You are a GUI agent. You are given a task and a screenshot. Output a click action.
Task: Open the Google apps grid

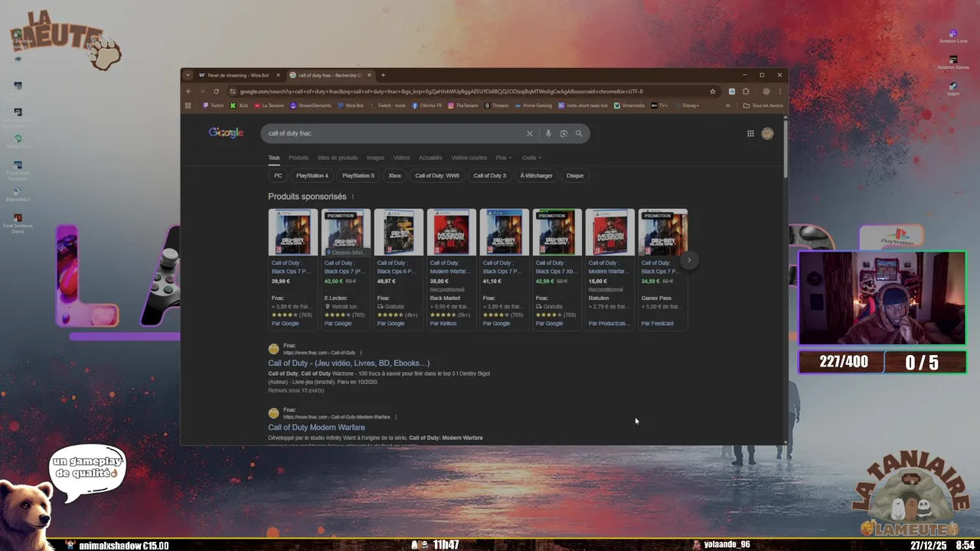750,133
